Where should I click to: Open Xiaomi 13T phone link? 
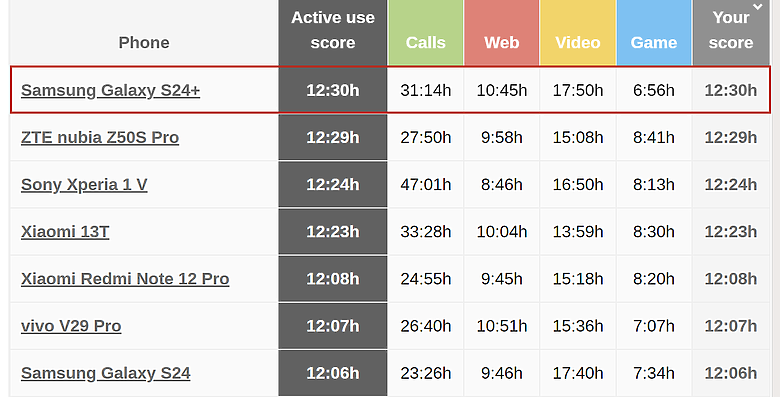[x=65, y=232]
